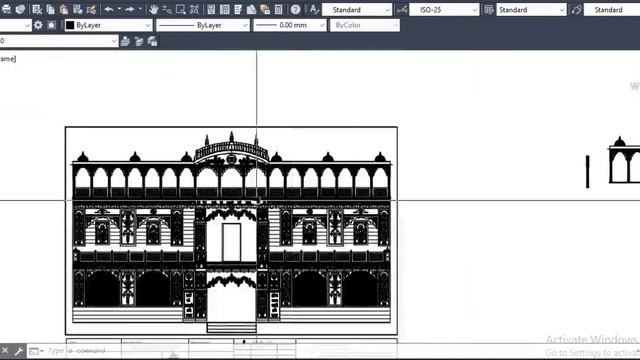The height and width of the screenshot is (360, 640).
Task: Open the layer 0 dropdown list
Action: 59,41
